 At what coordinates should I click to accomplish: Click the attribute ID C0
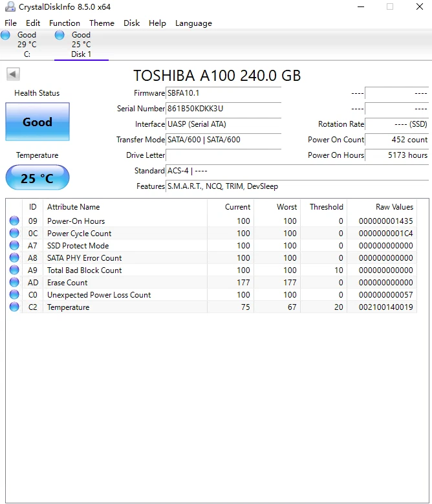tap(32, 295)
